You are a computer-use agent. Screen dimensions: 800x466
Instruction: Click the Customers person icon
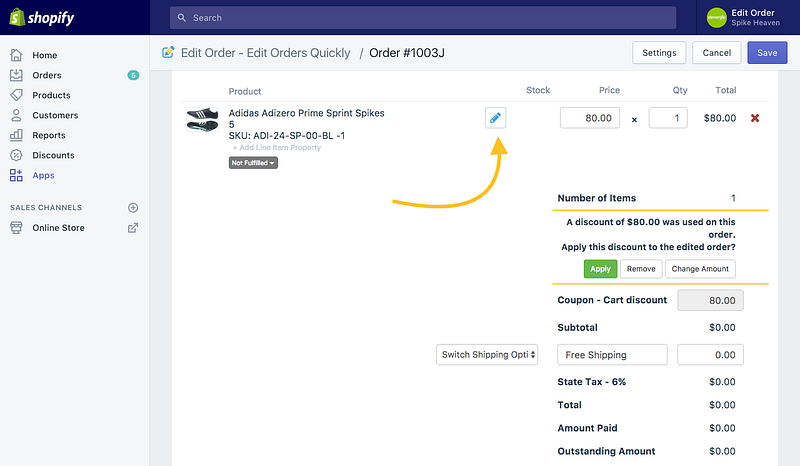coord(16,115)
